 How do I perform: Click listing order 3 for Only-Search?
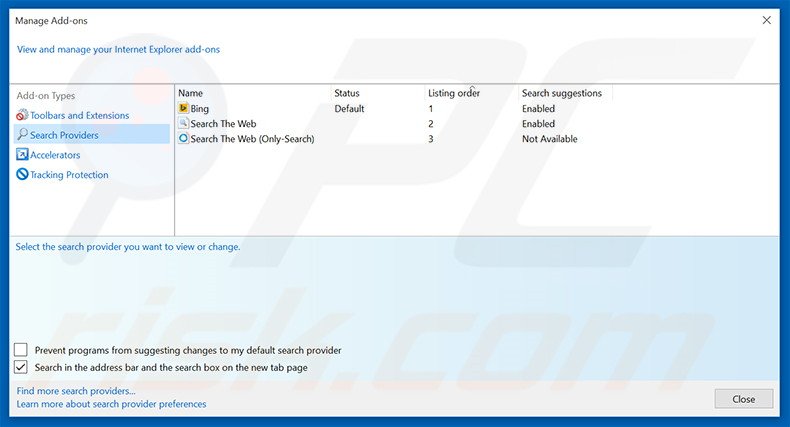pos(431,138)
